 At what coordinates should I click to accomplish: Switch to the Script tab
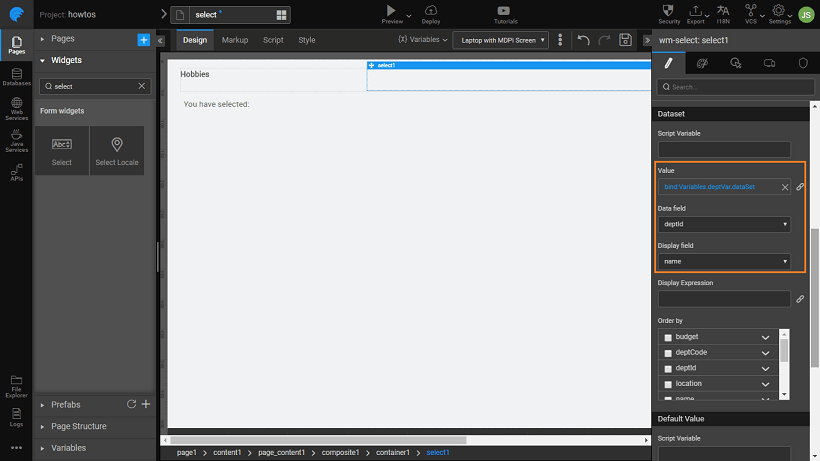coord(273,40)
